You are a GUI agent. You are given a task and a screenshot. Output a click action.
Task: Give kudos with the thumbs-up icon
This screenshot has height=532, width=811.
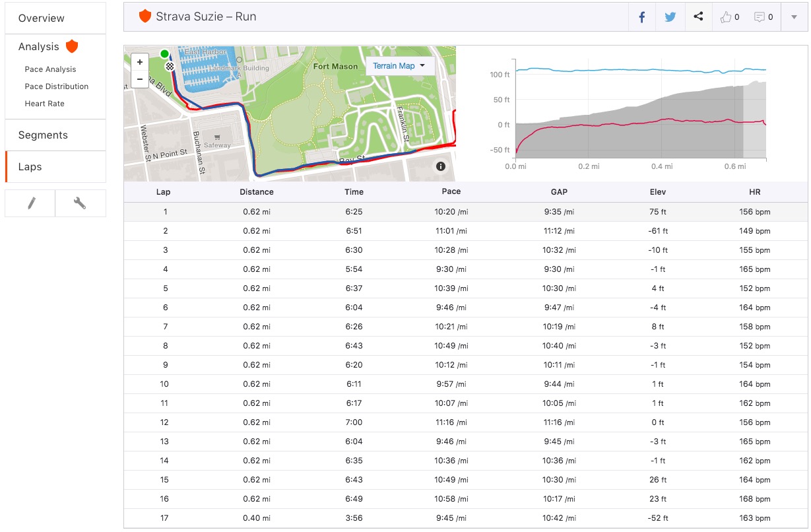point(725,17)
